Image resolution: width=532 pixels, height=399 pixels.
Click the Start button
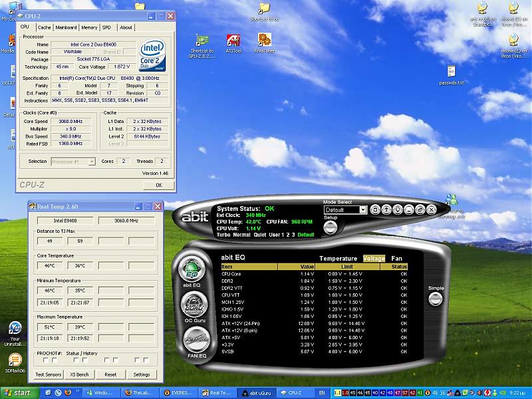tap(20, 393)
